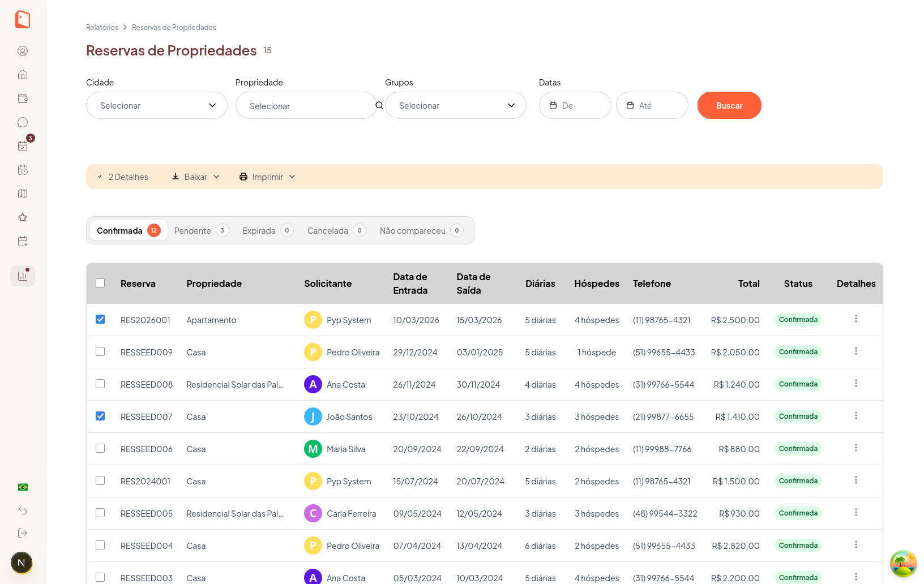Open details menu for RESSEED008
This screenshot has height=584, width=924.
pos(856,384)
